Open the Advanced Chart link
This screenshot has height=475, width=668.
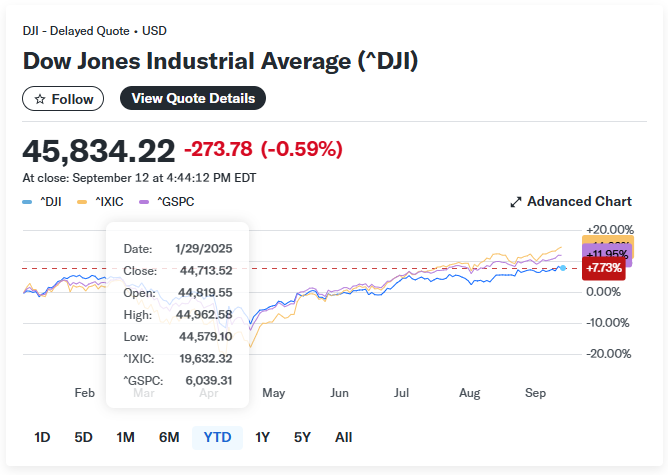[x=579, y=202]
